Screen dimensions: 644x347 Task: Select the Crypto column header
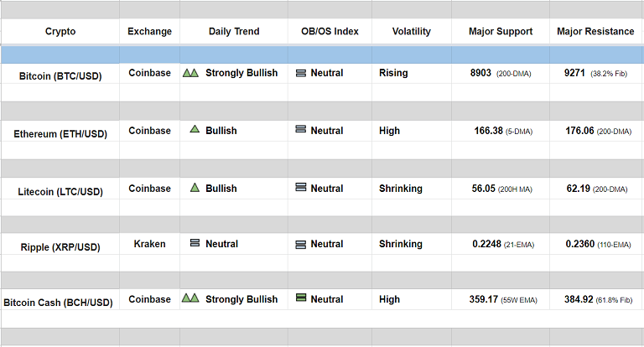[60, 32]
